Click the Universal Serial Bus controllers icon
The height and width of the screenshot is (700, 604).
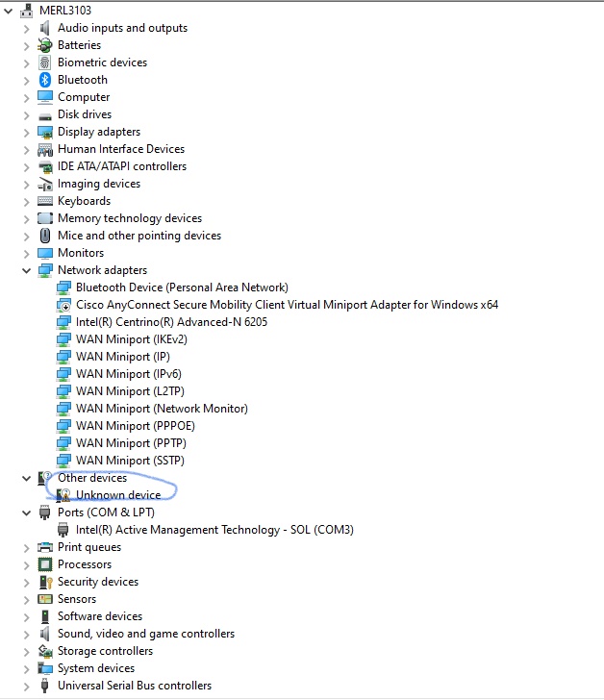tap(44, 686)
